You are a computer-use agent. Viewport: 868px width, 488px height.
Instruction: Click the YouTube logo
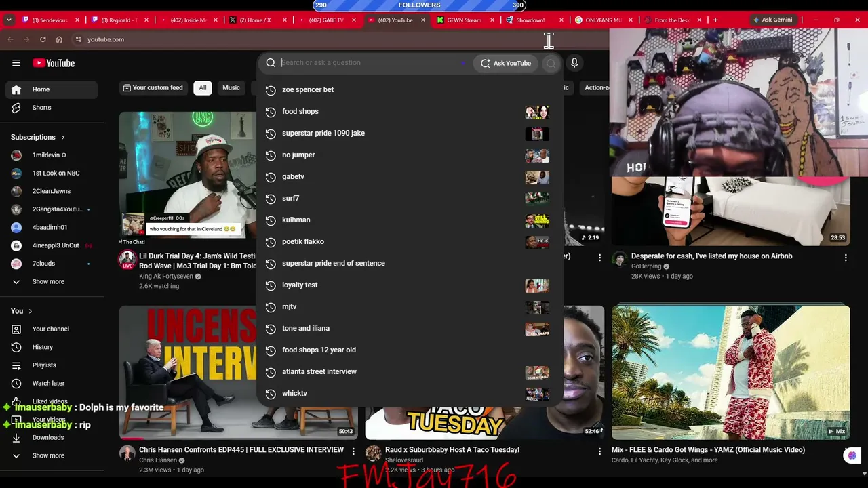(54, 63)
